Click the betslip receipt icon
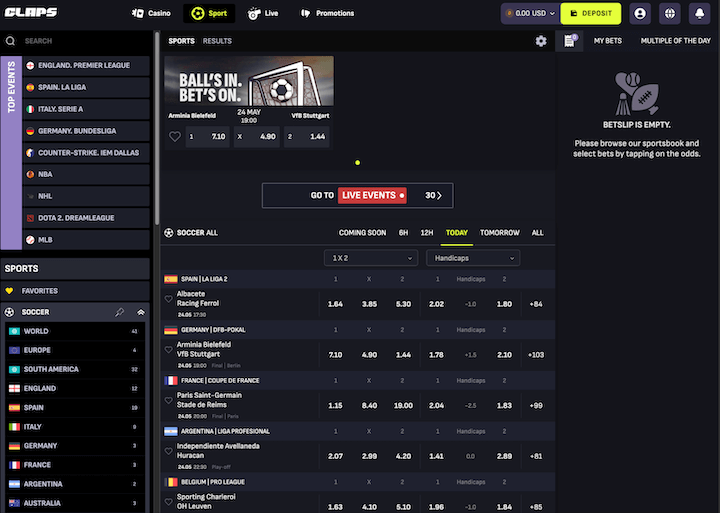Screen dimensions: 720x513 569,41
